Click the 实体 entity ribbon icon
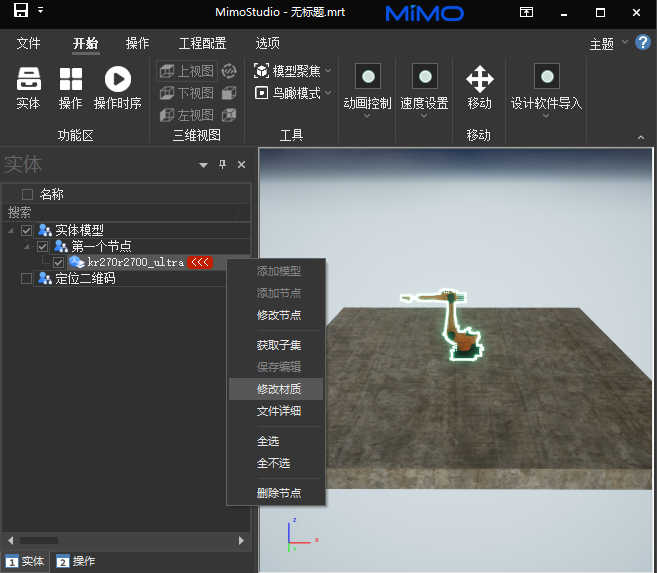This screenshot has height=573, width=657. tap(28, 80)
